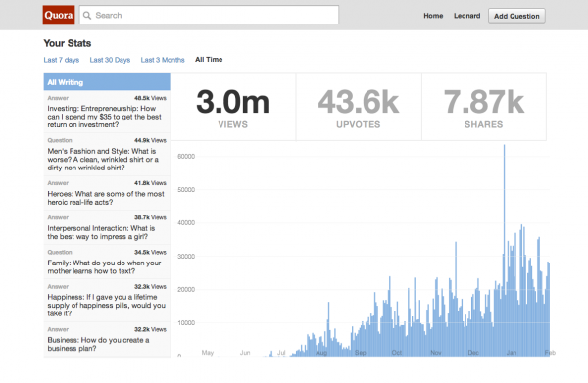Select the 3.0m Views stat panel
Screen dimensions: 588x383
click(x=233, y=107)
